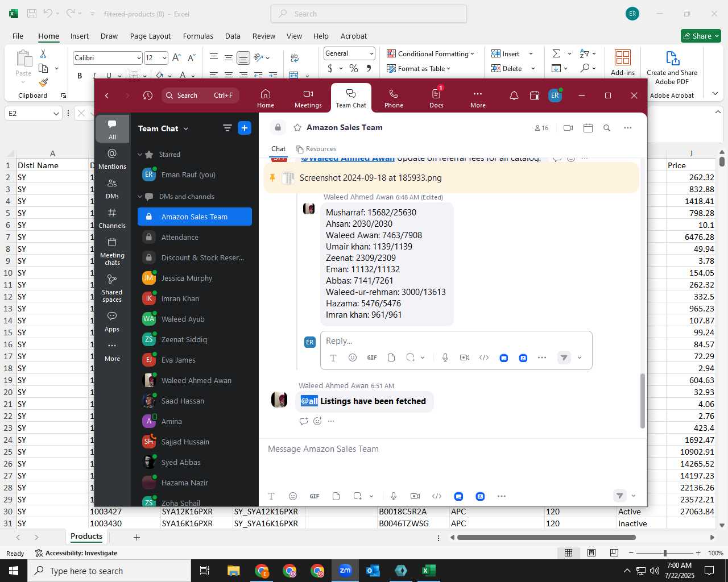Reply to Listings have been fetched message

[304, 421]
